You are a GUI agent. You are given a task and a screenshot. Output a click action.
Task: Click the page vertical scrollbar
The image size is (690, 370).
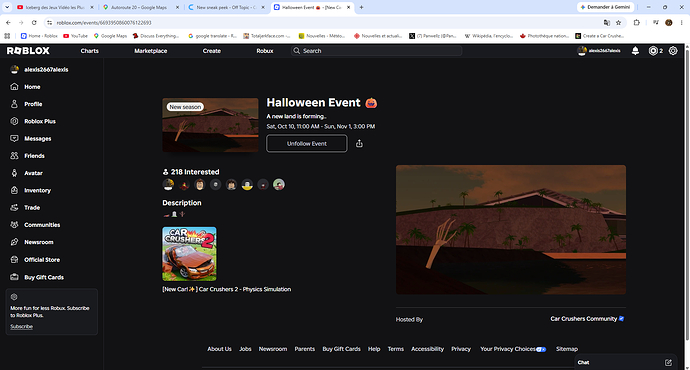click(687, 194)
